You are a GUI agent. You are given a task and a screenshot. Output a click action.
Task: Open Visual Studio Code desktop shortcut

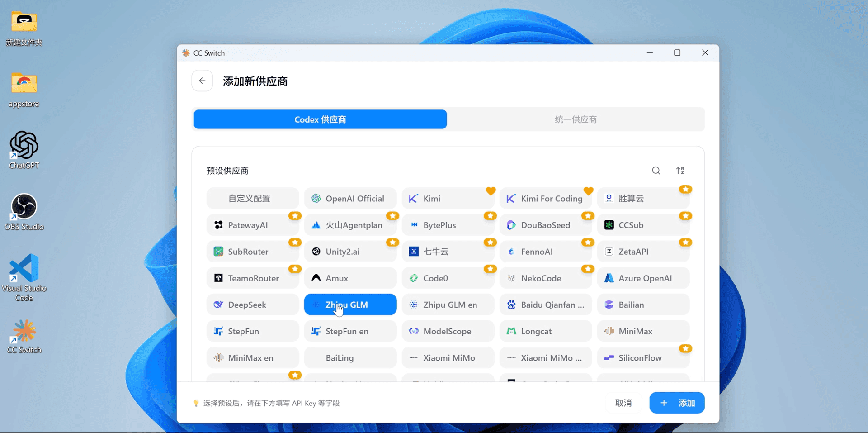coord(24,277)
